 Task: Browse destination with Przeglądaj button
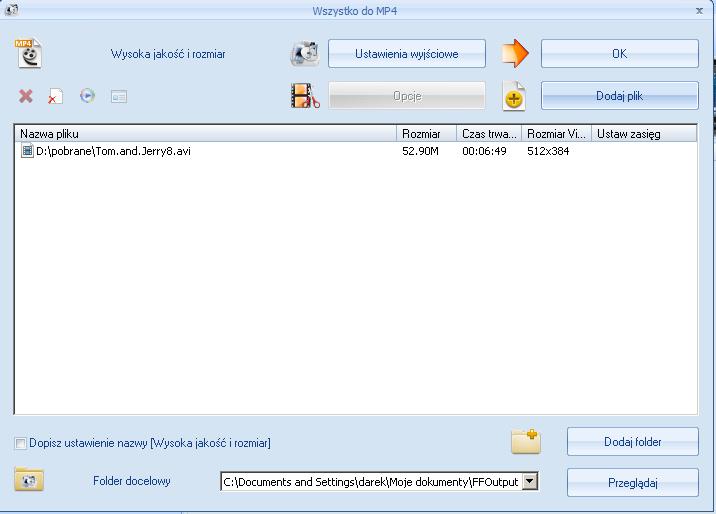(632, 483)
